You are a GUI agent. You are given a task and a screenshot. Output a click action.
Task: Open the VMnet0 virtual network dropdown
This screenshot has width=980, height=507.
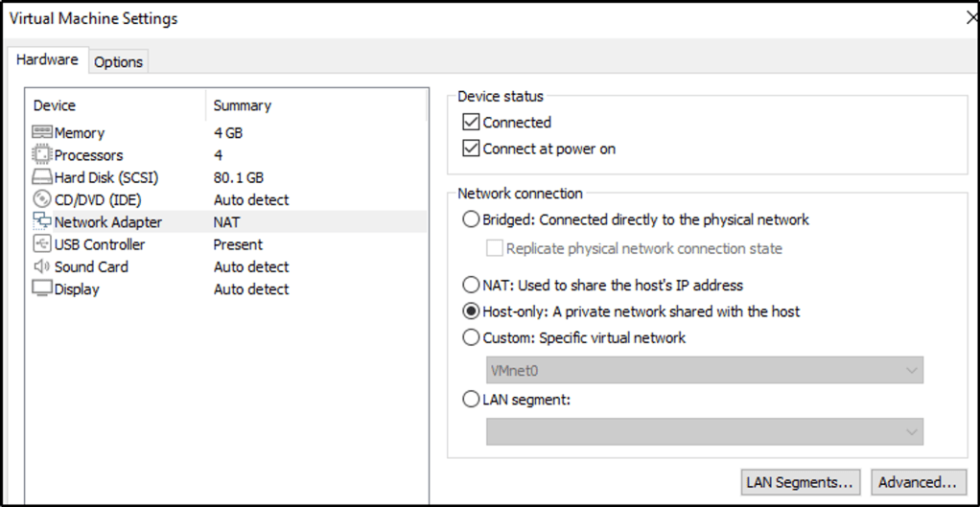click(704, 370)
